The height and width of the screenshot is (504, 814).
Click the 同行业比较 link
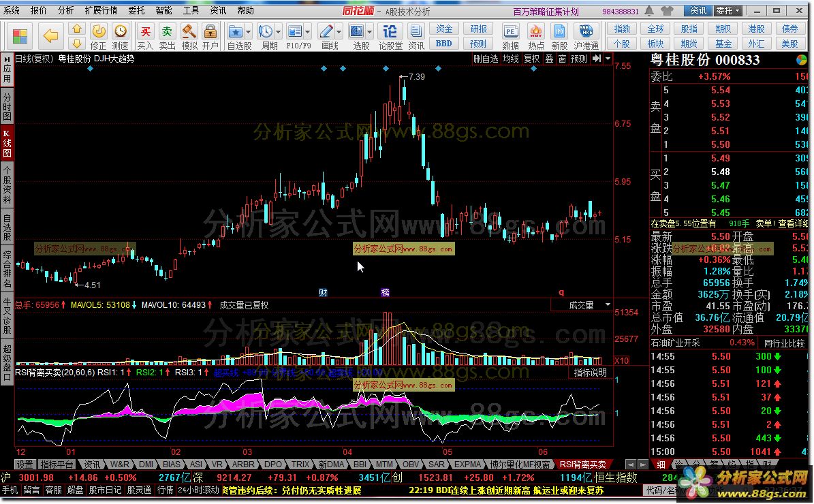784,343
